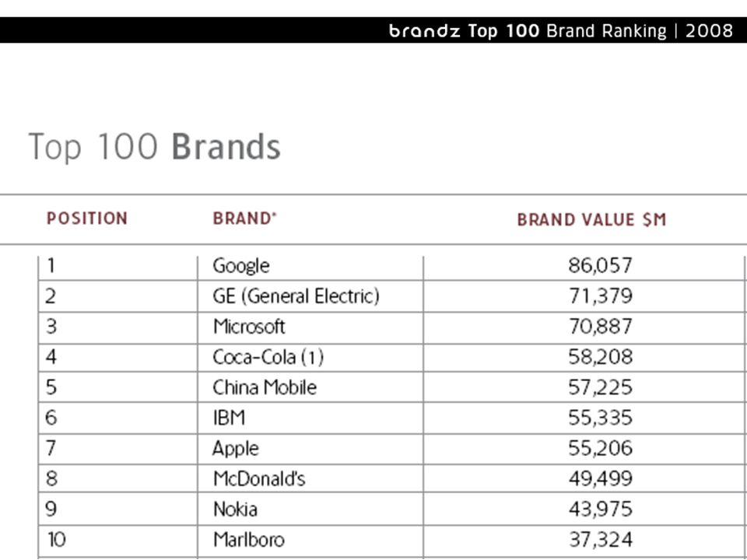Click the BRAND VALUE $M column header

(x=591, y=219)
